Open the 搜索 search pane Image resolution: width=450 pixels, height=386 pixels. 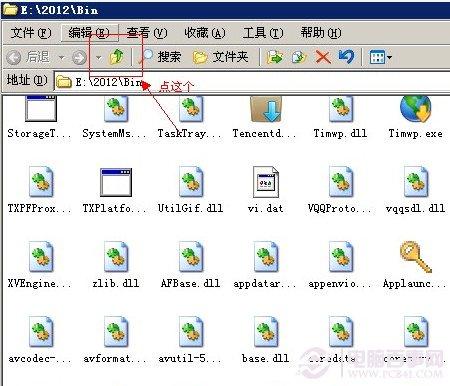(160, 57)
